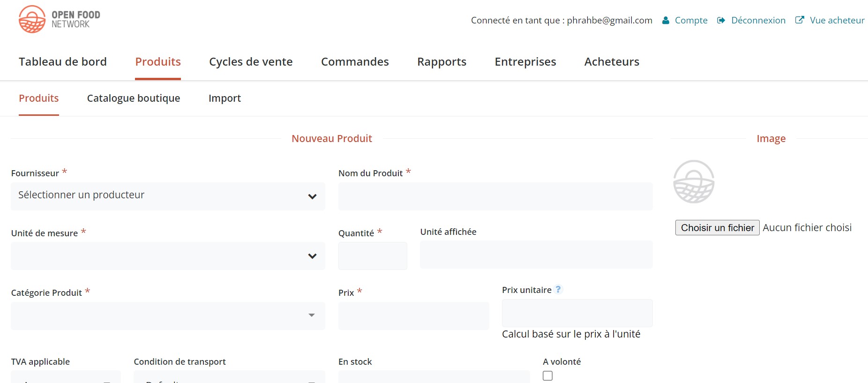This screenshot has width=868, height=383.
Task: Click the Déconnexion logout icon
Action: click(721, 20)
